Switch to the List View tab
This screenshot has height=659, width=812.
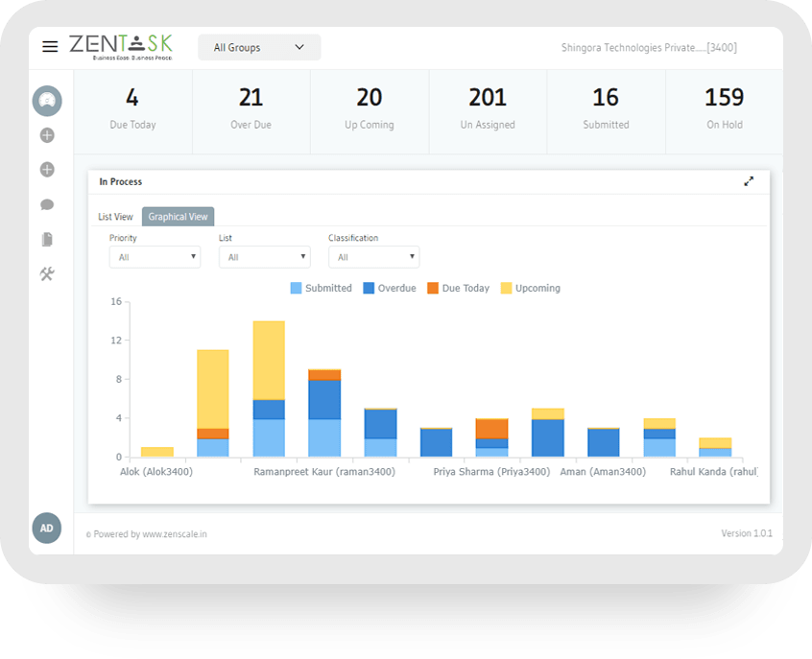(115, 216)
